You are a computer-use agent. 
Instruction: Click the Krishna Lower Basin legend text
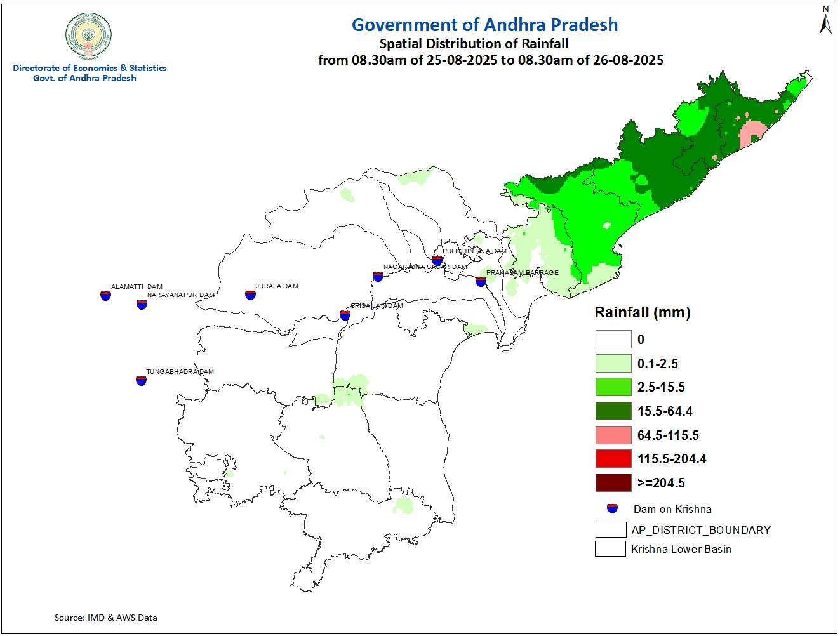pos(681,549)
